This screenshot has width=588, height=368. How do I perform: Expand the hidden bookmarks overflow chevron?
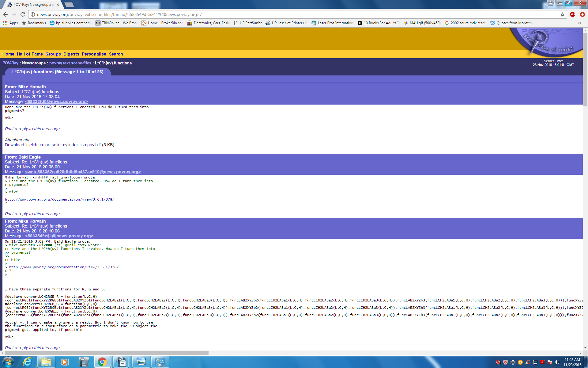pyautogui.click(x=579, y=23)
